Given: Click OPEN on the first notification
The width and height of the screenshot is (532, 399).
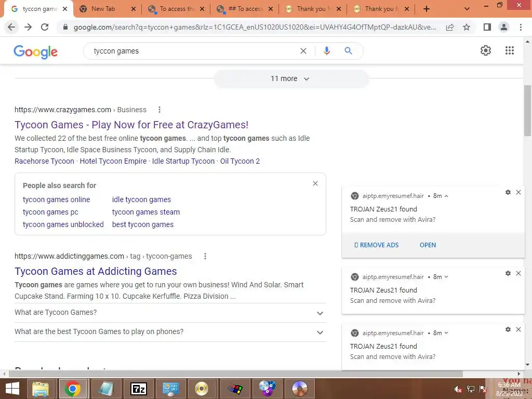Looking at the screenshot, I should (428, 245).
